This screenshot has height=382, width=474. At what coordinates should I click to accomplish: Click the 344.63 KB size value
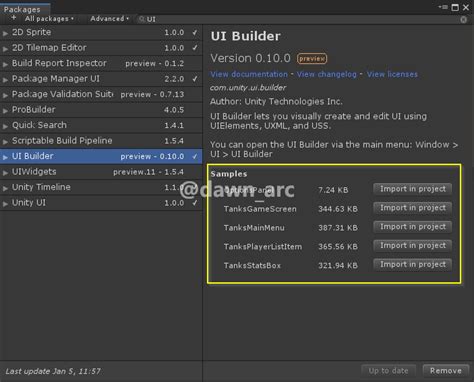(338, 209)
